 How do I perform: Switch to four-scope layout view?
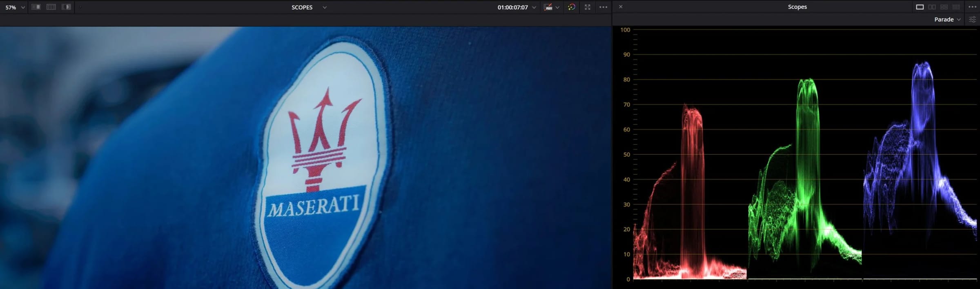(x=944, y=7)
